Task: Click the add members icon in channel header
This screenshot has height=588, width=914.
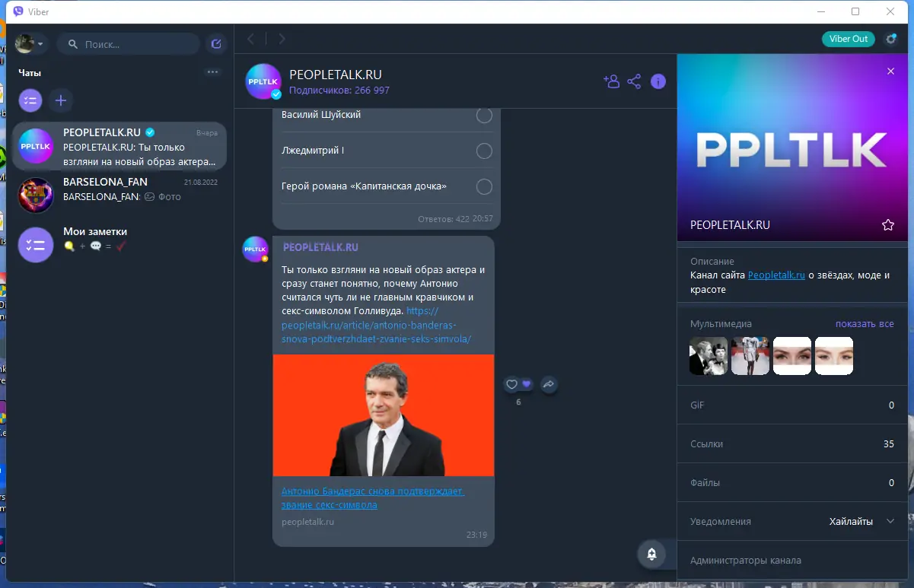Action: pos(612,81)
